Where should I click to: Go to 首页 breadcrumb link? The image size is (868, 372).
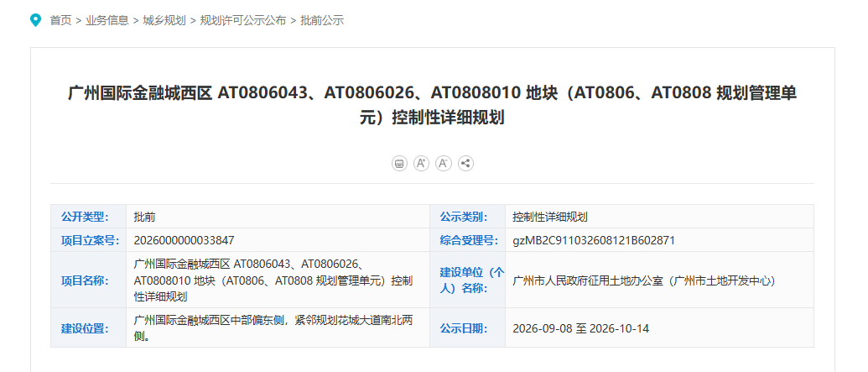[61, 20]
